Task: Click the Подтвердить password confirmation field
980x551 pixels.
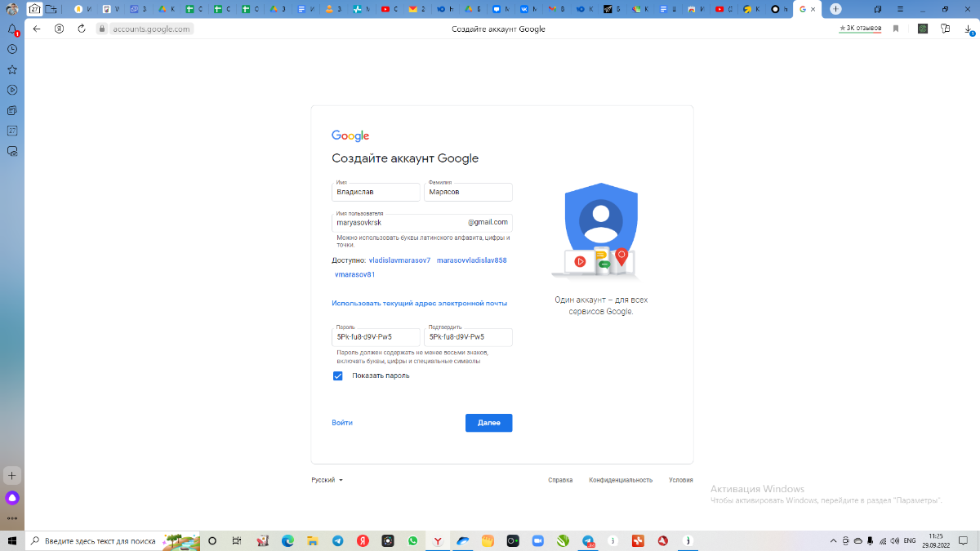Action: click(468, 336)
